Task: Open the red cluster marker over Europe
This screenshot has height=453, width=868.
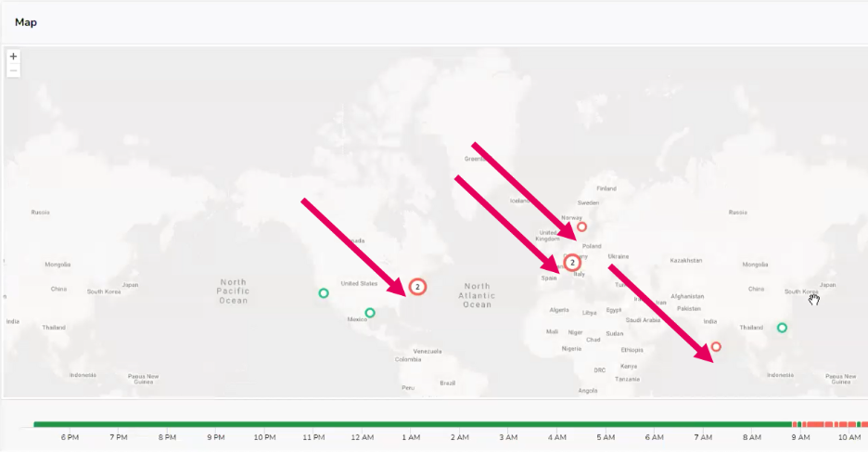Action: coord(572,263)
